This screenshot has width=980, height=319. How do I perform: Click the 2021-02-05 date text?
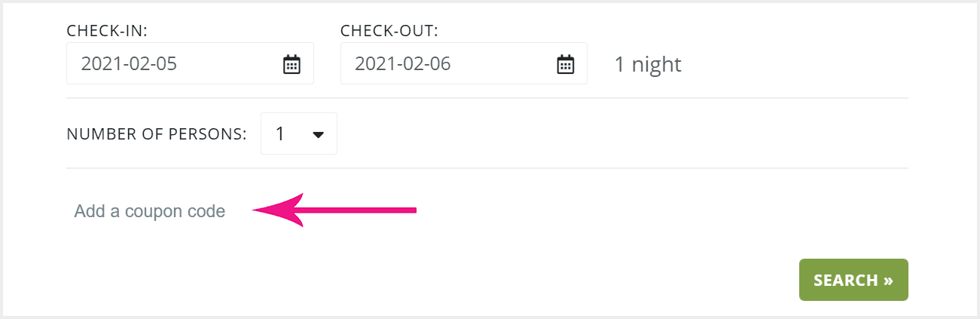click(x=129, y=64)
